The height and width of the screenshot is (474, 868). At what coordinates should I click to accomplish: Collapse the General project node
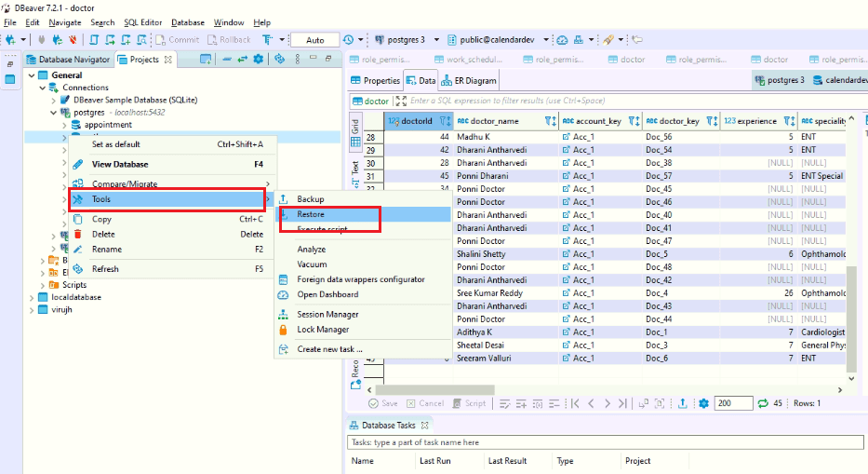[x=32, y=75]
